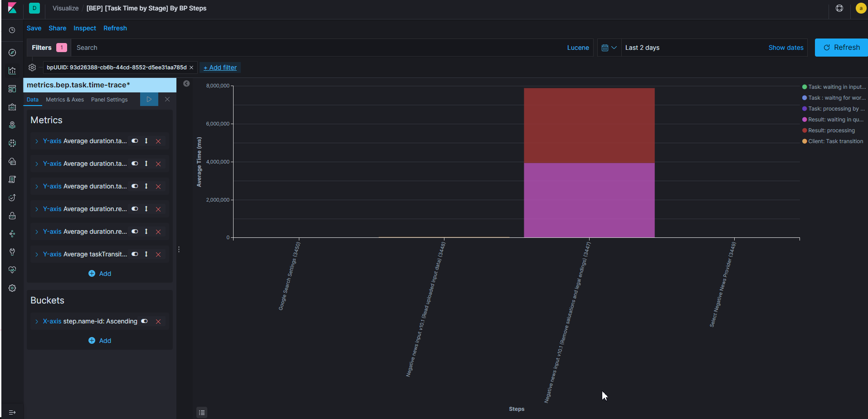
Task: Open Dashboard icon in sidebar
Action: point(12,89)
